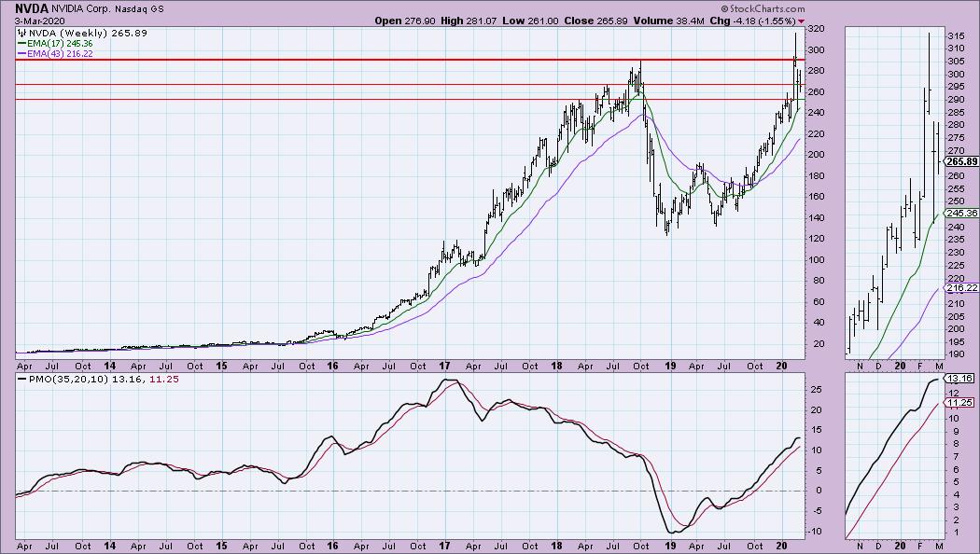
Task: Select the Volume 38.4M reading
Action: (x=668, y=21)
